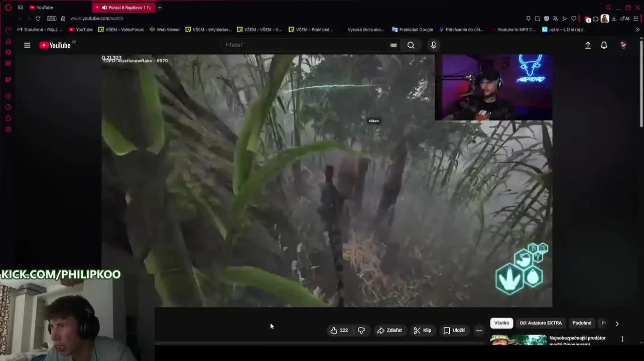Open Najnebezpečnejší predátor video options menu
Image resolution: width=644 pixels, height=361 pixels.
(622, 339)
